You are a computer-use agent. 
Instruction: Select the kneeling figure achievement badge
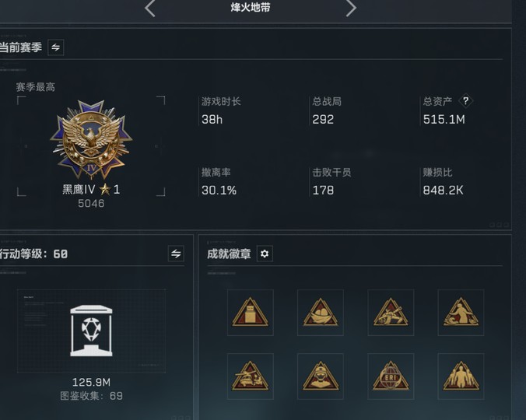coord(461,313)
